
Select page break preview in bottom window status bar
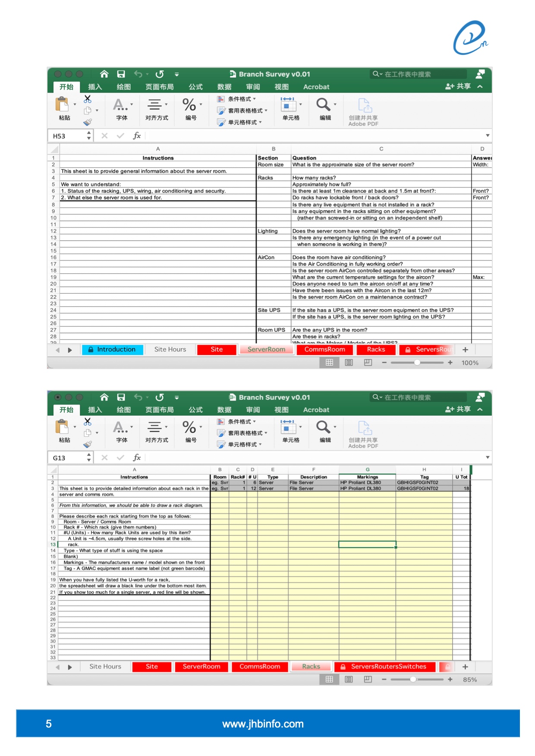[x=368, y=679]
